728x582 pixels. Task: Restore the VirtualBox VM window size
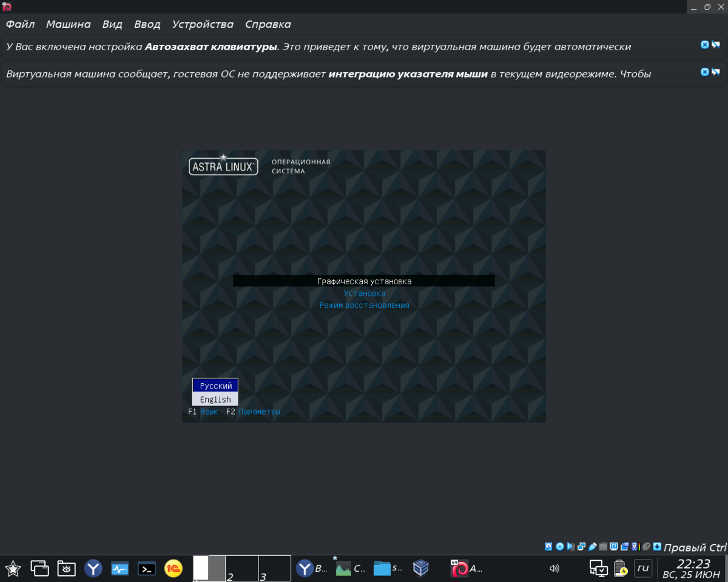(707, 7)
